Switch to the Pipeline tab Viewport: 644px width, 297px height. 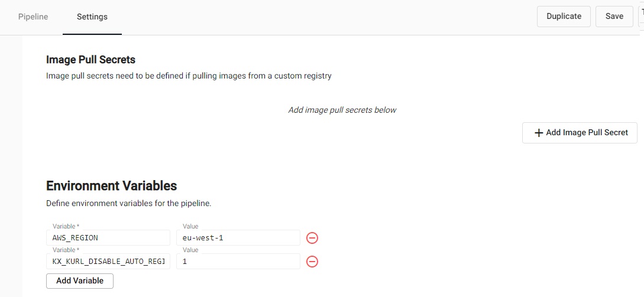click(33, 17)
